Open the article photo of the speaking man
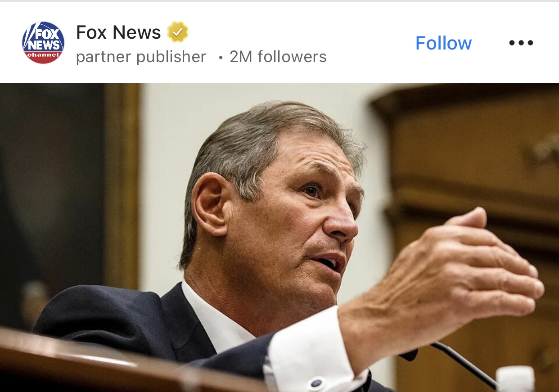Screen dimensions: 559x392 pyautogui.click(x=279, y=238)
